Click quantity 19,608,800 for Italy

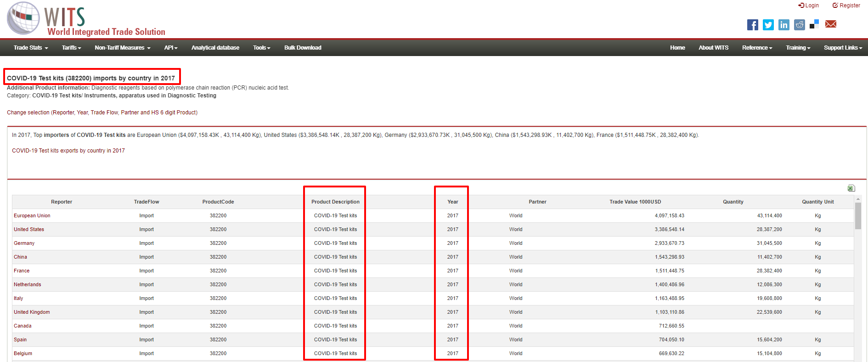point(769,298)
